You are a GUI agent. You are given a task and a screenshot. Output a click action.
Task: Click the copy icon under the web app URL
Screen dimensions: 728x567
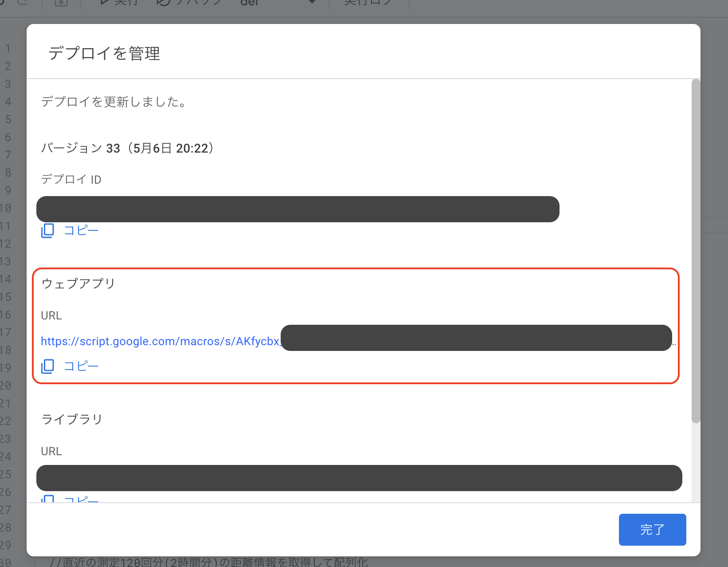[47, 366]
